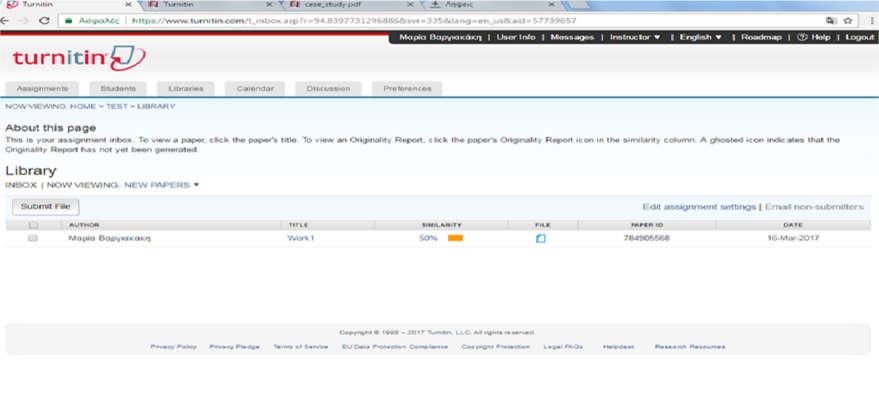This screenshot has height=407, width=879.
Task: Expand the Instructor role dropdown
Action: [x=635, y=37]
